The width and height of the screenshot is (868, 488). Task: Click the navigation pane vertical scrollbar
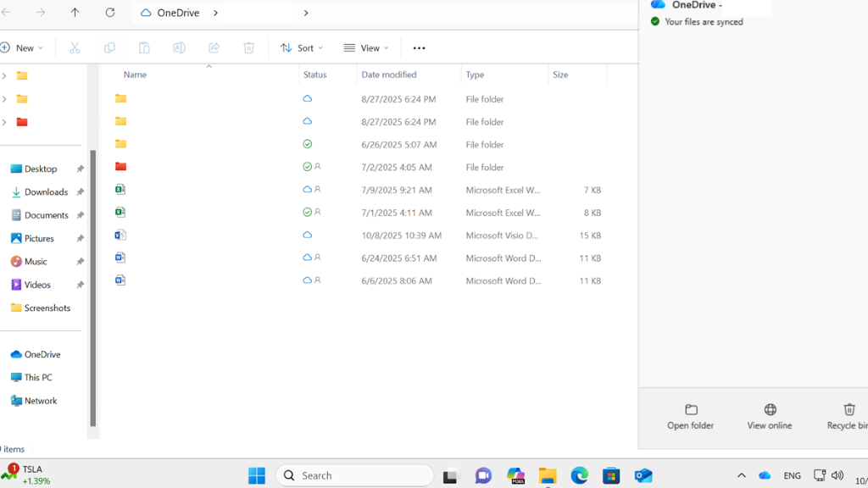coord(93,288)
